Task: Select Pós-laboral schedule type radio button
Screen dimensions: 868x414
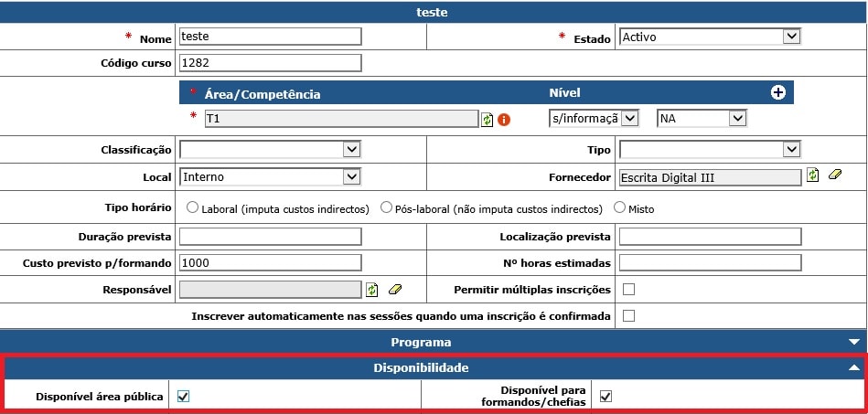Action: (386, 207)
